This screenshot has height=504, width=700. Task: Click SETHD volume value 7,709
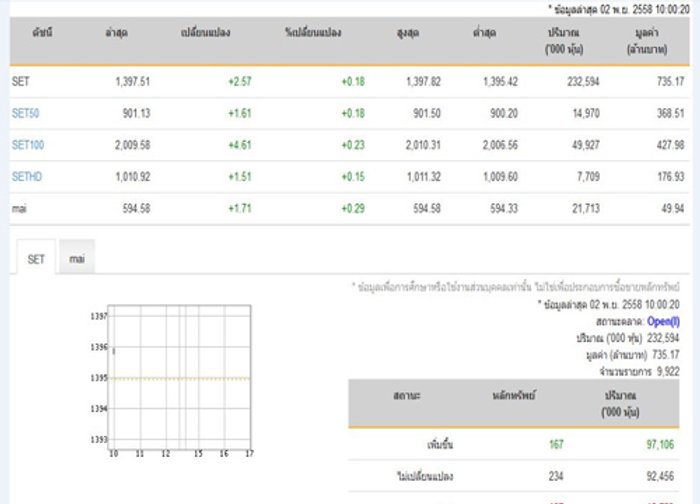coord(588,177)
